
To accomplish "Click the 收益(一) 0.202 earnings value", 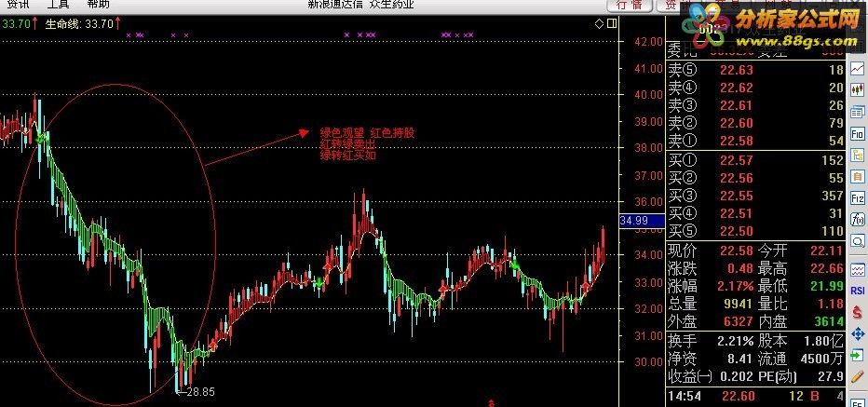I will tap(737, 377).
